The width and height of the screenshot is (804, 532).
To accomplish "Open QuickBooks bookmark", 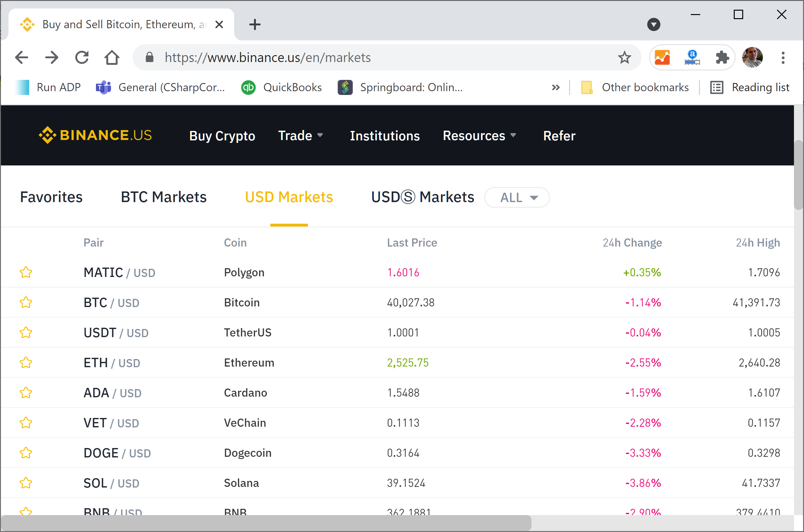I will coord(282,87).
